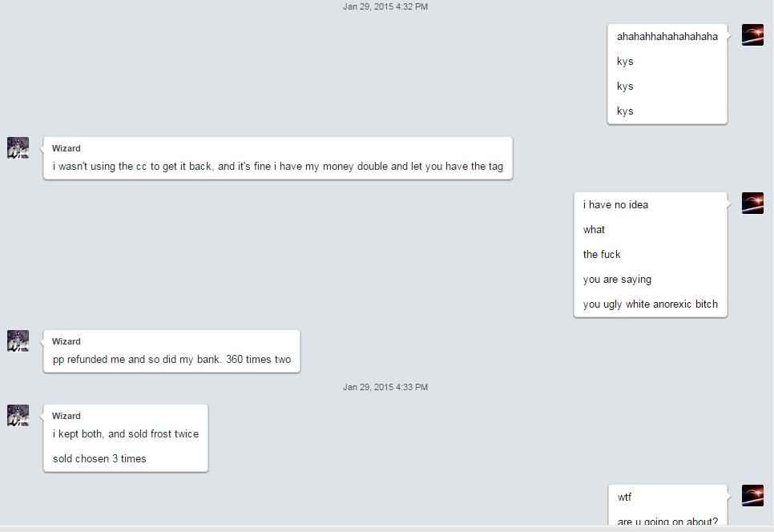The width and height of the screenshot is (774, 532).
Task: Click the 'the fuck' message line
Action: [602, 254]
